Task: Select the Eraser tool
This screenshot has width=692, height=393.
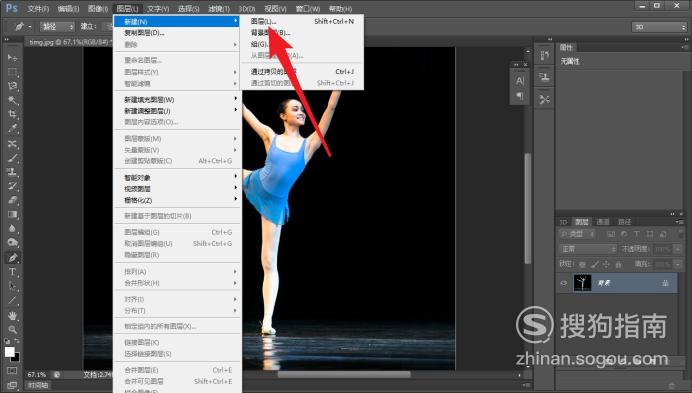Action: click(12, 200)
